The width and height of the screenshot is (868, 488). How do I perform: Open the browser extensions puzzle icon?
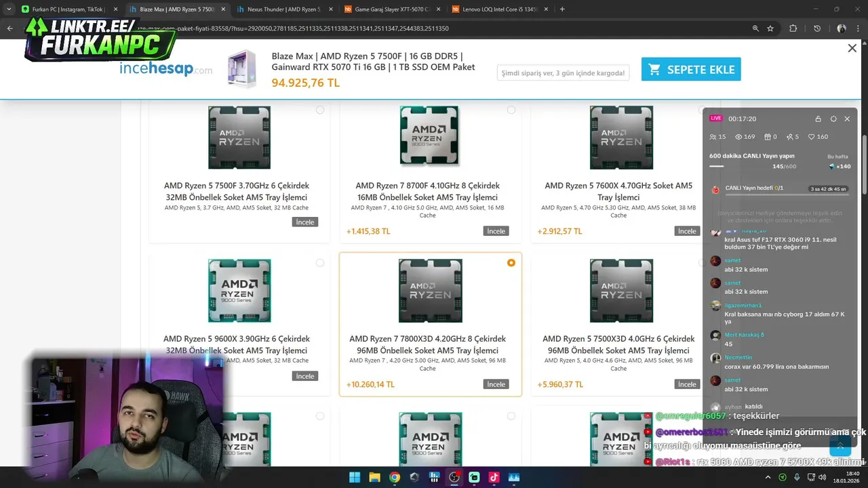tap(793, 28)
